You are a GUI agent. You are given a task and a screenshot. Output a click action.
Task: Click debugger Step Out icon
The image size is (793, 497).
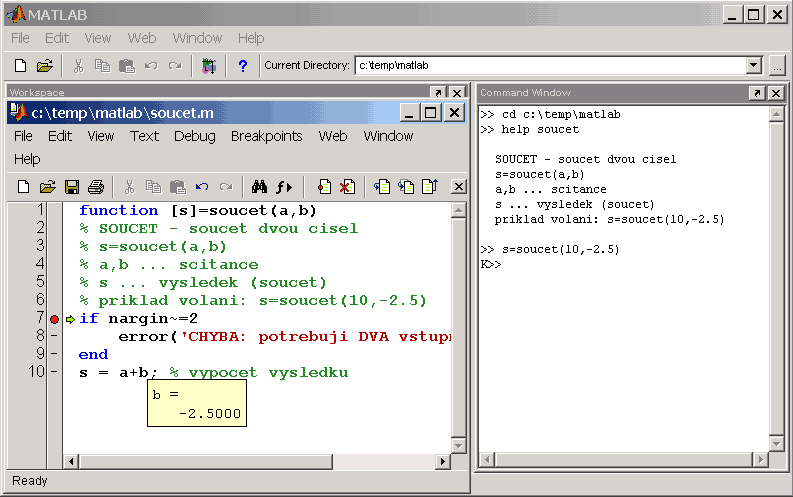(x=430, y=187)
